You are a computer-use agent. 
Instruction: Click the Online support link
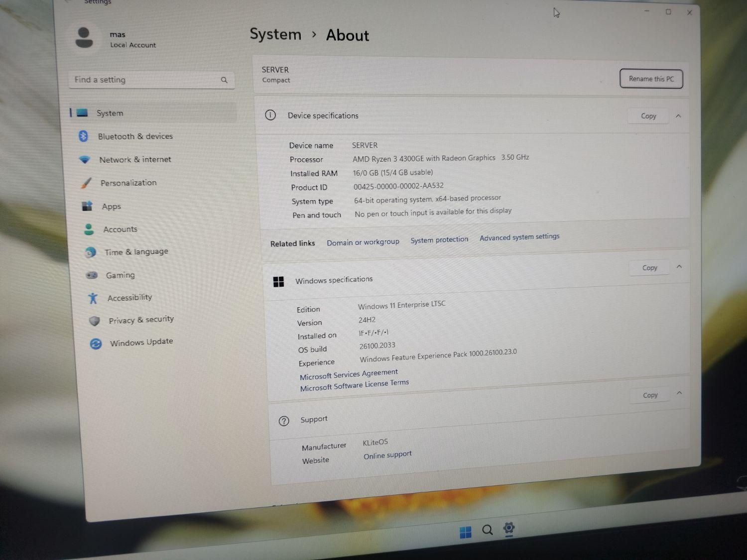[x=387, y=455]
